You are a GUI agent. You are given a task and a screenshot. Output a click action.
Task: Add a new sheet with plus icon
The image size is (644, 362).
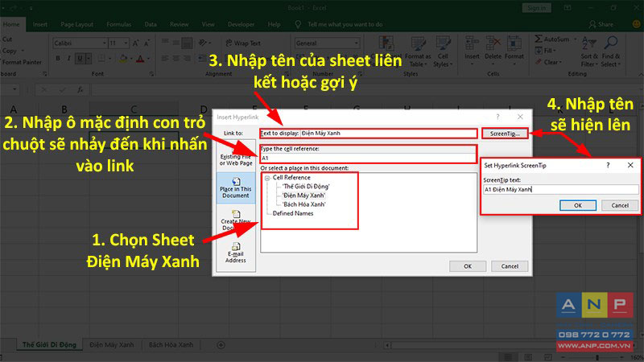pyautogui.click(x=221, y=345)
